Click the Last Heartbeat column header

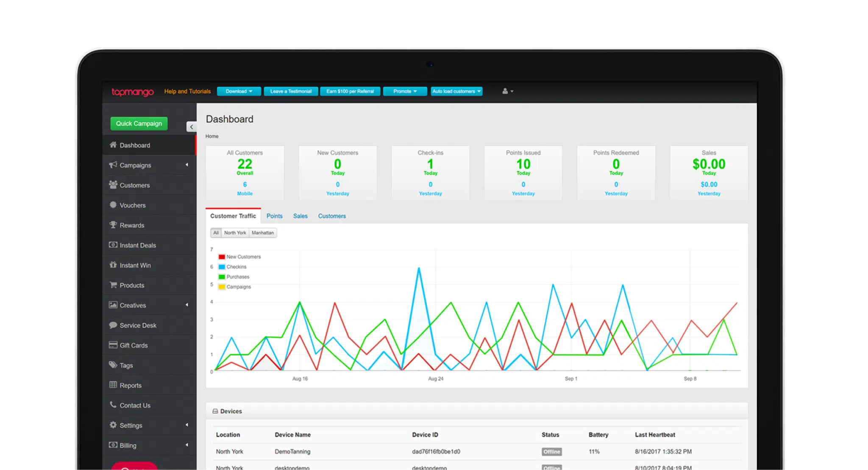(655, 434)
